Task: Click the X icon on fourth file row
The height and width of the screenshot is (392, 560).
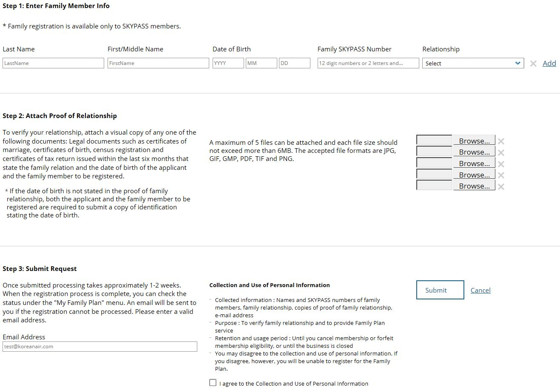Action: click(x=501, y=175)
